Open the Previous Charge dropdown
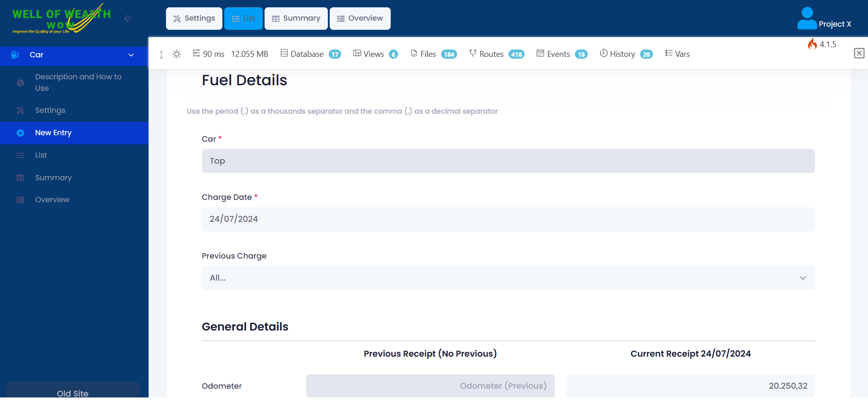The height and width of the screenshot is (408, 868). [x=508, y=278]
